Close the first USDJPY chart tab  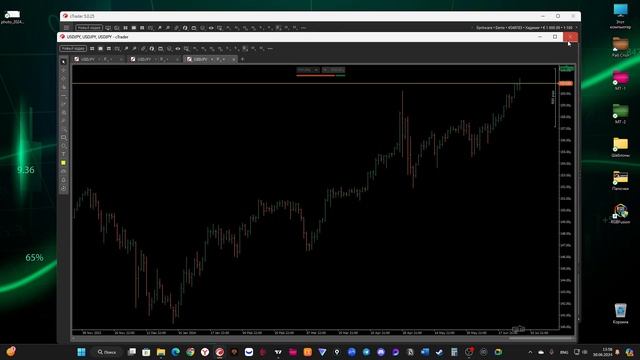pos(121,60)
